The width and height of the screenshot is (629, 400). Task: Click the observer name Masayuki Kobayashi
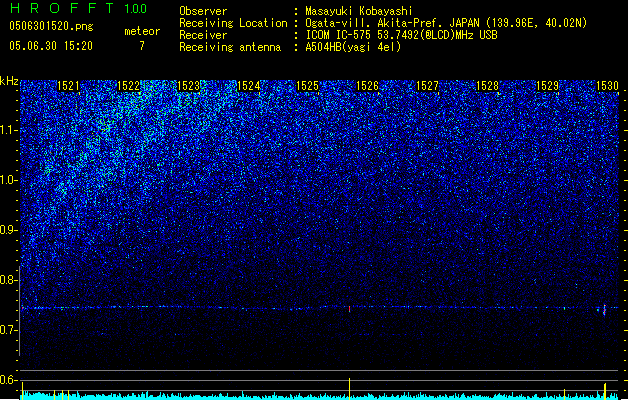(x=359, y=11)
